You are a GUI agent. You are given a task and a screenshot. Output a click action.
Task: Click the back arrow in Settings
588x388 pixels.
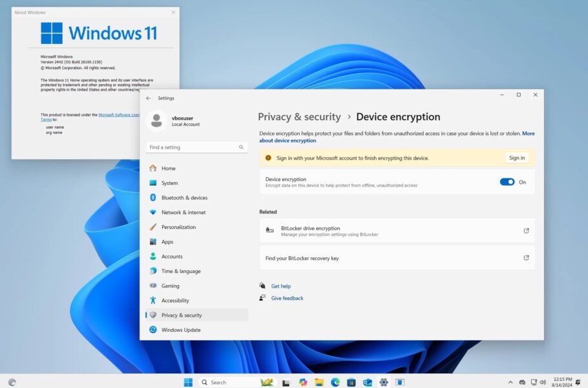tap(149, 98)
